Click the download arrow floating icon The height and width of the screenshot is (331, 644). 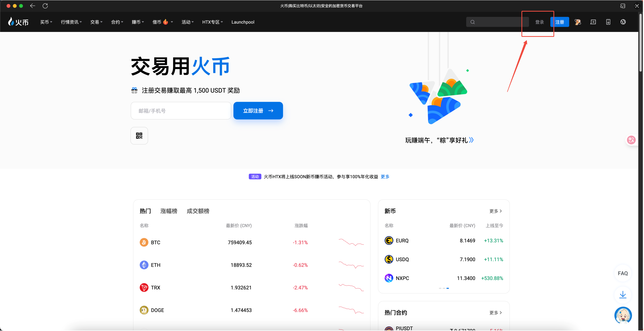click(623, 295)
